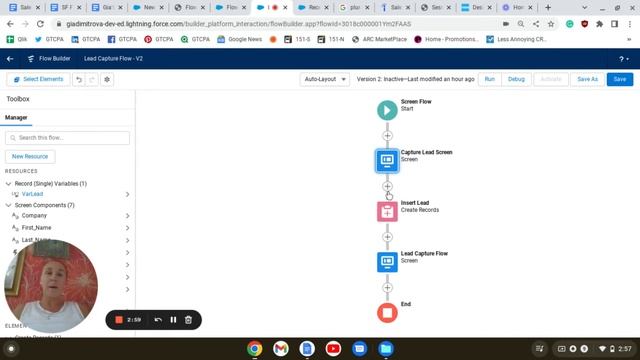Screen dimensions: 640x360
Task: Add element between Lead Capture Flow and End
Action: 387,287
